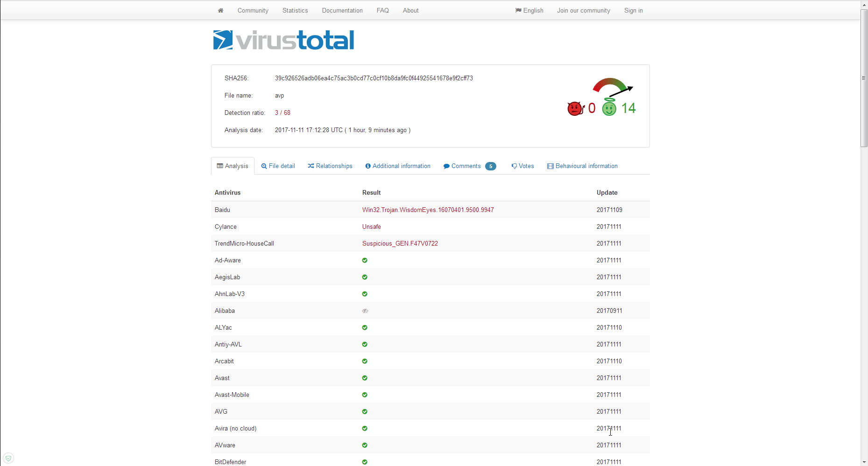Click the clean checkmark icon for AVG
Screen dimensions: 868x466
(365, 412)
